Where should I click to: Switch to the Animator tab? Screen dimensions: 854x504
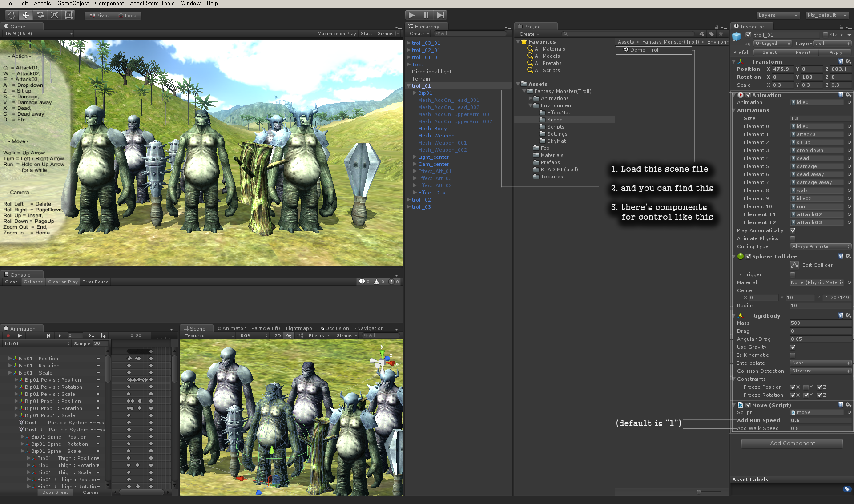[x=231, y=328]
